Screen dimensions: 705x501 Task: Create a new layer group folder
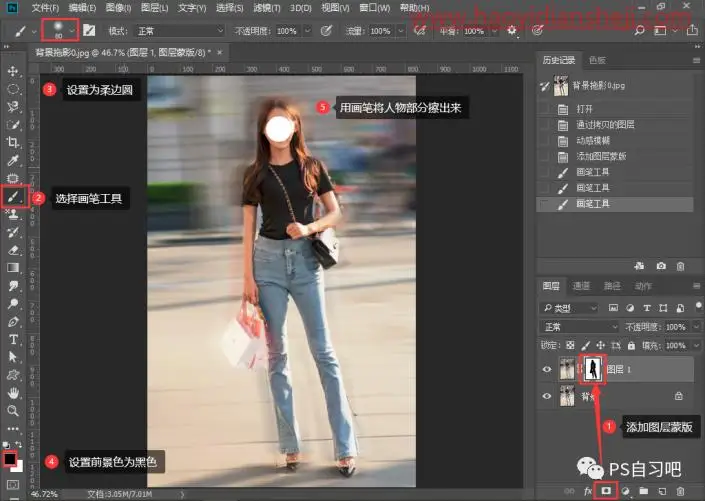[644, 491]
